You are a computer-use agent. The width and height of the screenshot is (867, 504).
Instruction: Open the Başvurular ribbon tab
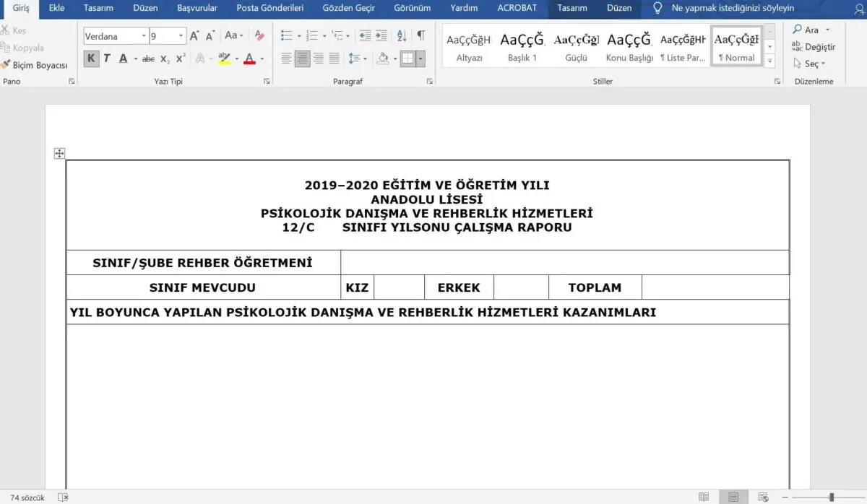tap(197, 8)
